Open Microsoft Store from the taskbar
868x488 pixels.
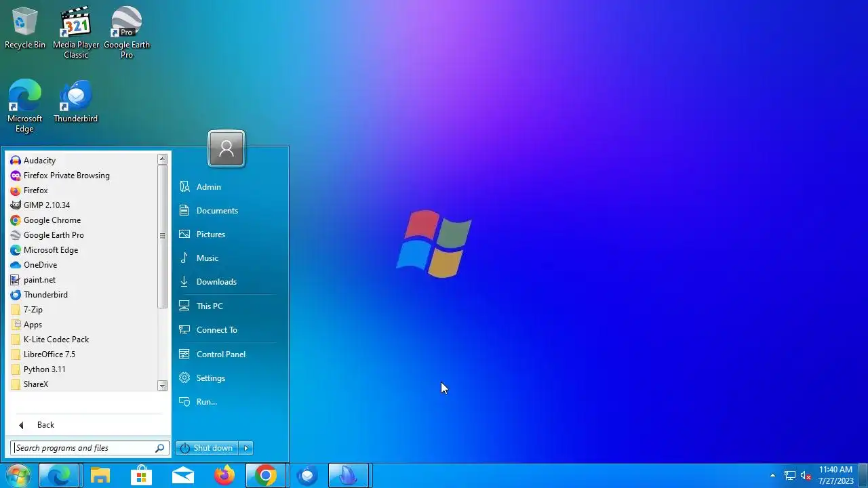click(x=142, y=476)
